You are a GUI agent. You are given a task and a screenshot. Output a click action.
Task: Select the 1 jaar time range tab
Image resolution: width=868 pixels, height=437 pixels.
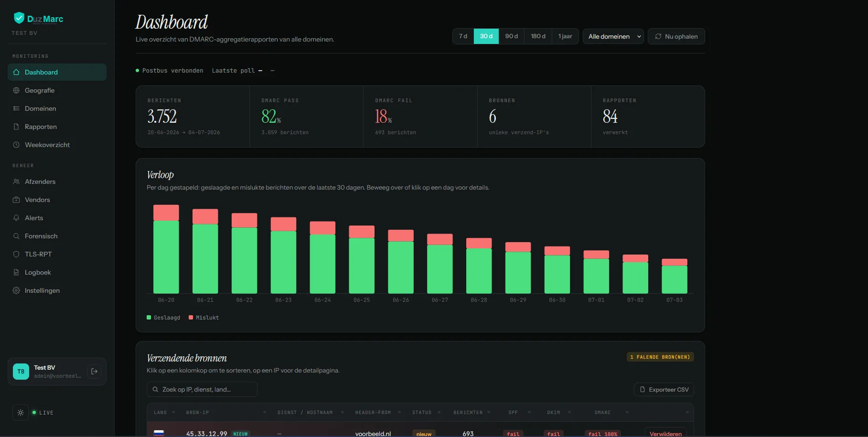[565, 36]
